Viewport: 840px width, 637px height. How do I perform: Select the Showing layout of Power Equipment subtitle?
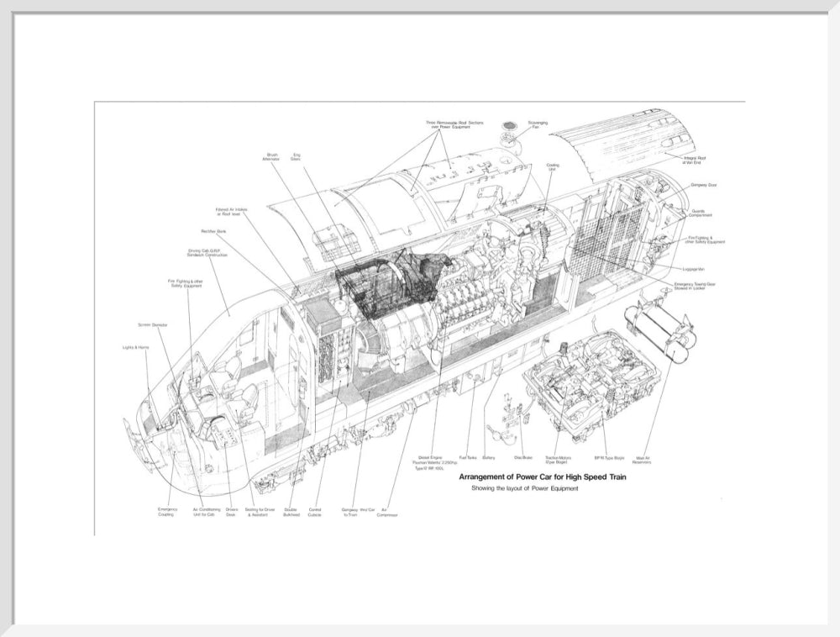click(x=524, y=487)
